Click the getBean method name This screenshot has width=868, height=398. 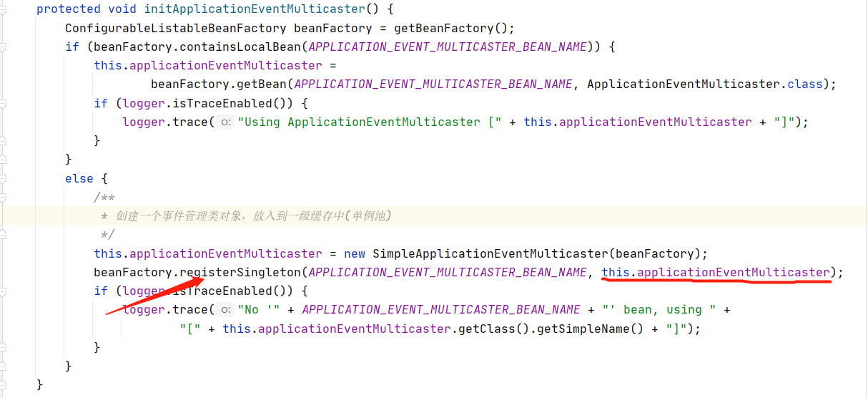click(x=262, y=84)
